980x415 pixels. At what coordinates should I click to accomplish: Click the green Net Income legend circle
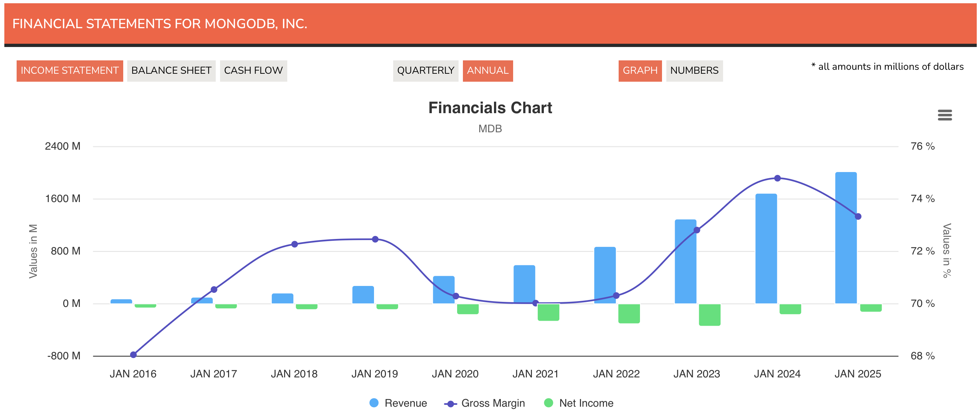tap(548, 403)
